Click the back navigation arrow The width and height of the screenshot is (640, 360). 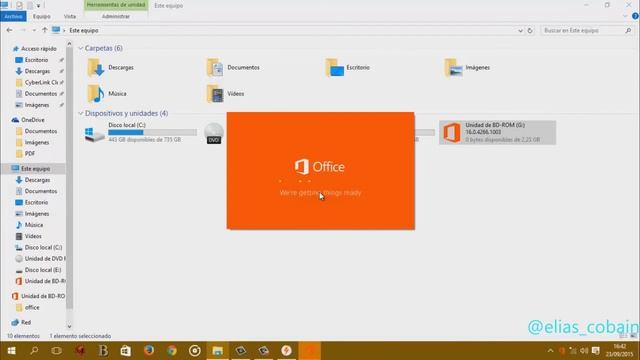pyautogui.click(x=9, y=30)
